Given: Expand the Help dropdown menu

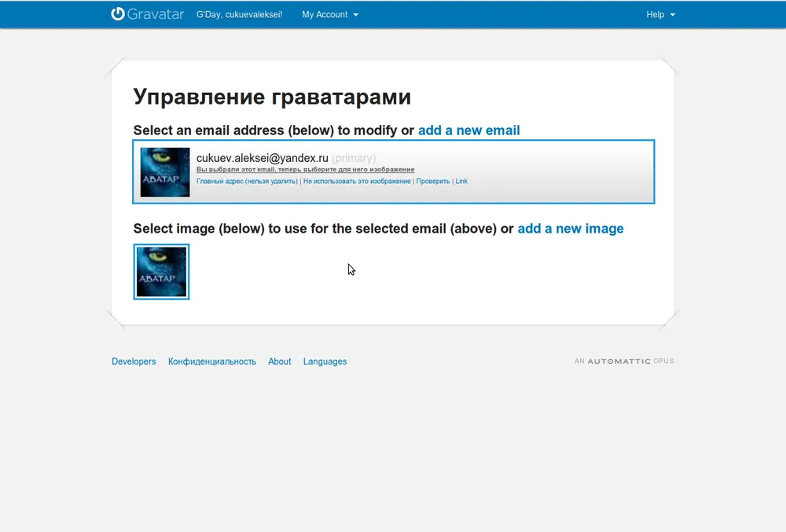Looking at the screenshot, I should [660, 15].
